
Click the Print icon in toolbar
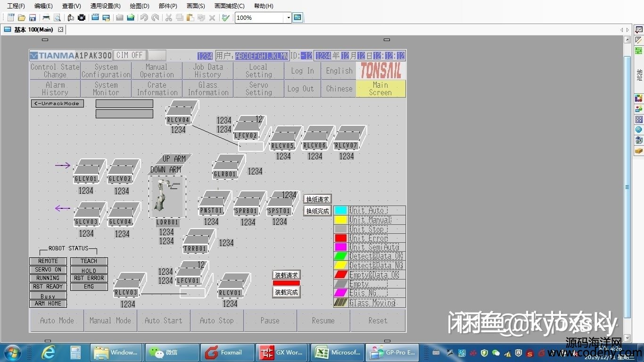pyautogui.click(x=46, y=17)
